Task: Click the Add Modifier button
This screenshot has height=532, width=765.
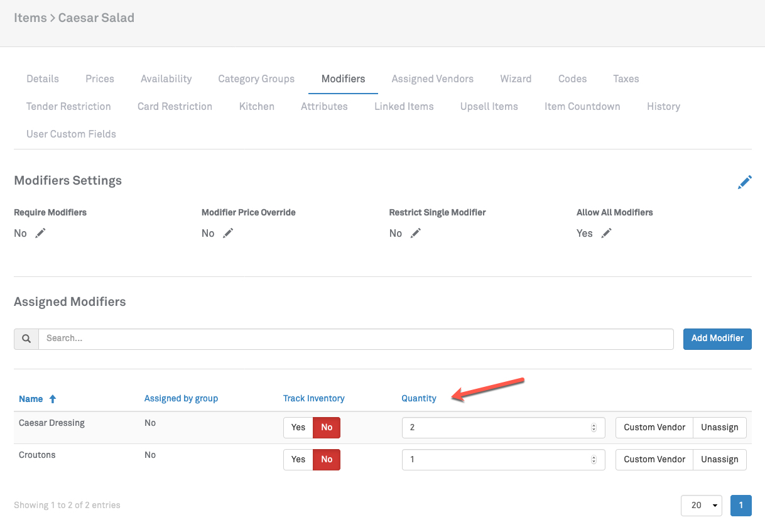Action: coord(717,339)
